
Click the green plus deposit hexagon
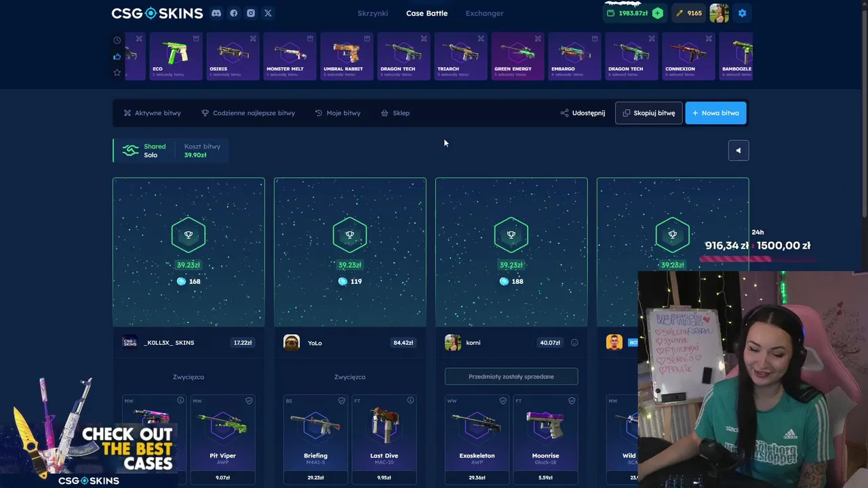(657, 13)
